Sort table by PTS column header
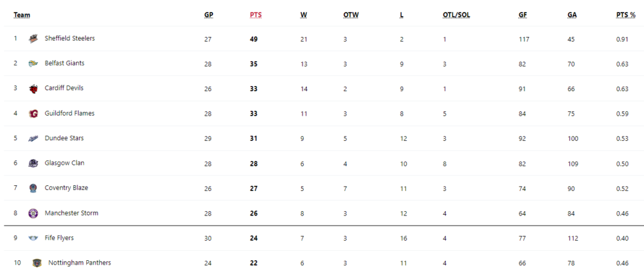Screen dimensions: 644x274 255,15
